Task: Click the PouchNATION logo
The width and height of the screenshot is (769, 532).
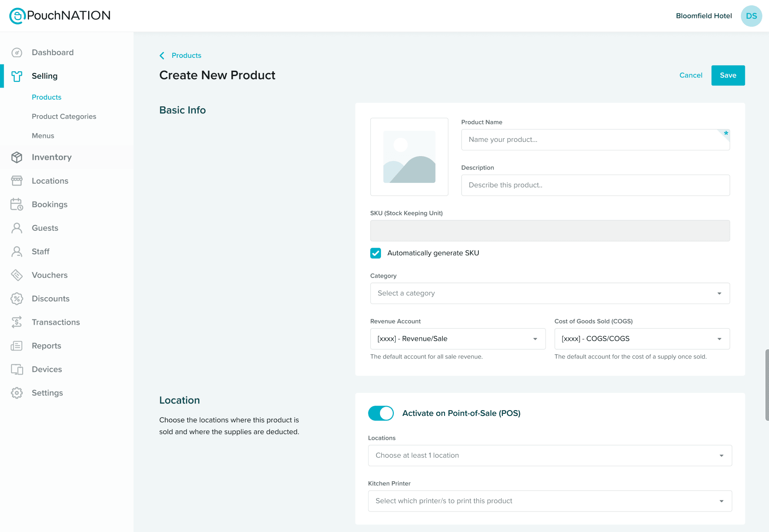Action: [x=59, y=16]
